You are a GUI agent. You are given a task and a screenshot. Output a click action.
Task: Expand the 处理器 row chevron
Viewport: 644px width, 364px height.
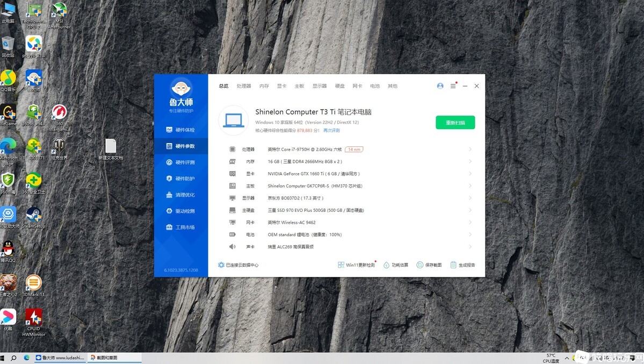(470, 149)
